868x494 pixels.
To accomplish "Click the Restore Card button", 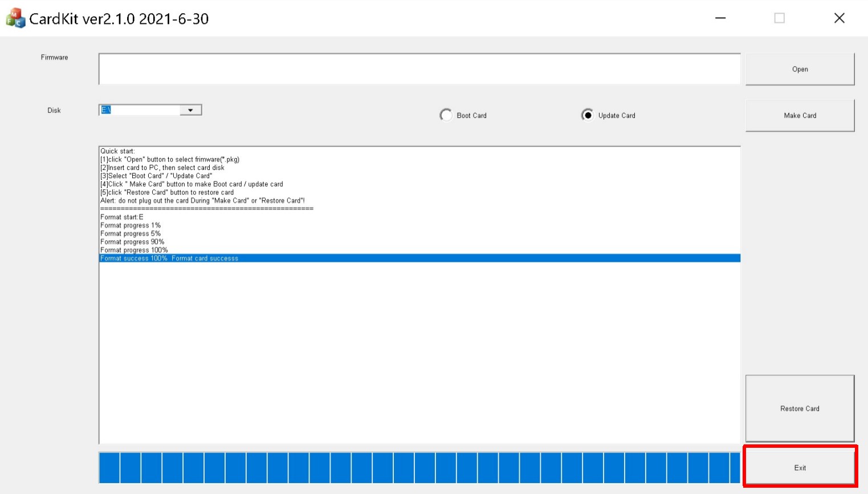I will pyautogui.click(x=800, y=408).
